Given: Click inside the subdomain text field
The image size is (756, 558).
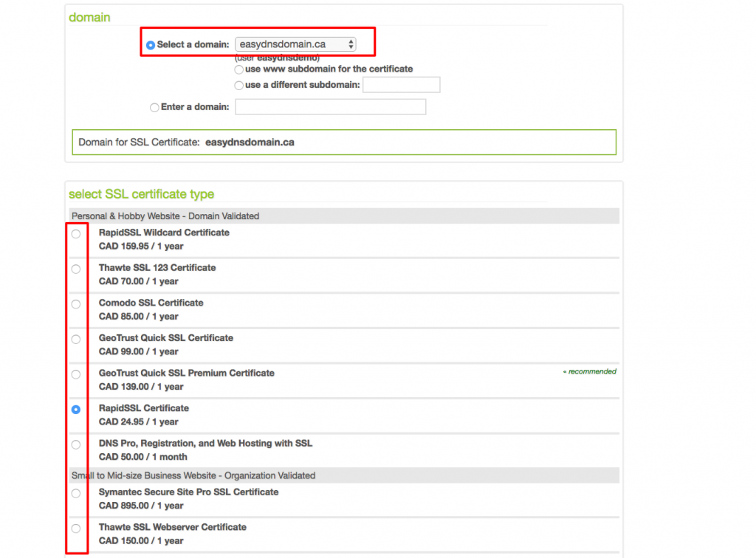Looking at the screenshot, I should [x=401, y=85].
